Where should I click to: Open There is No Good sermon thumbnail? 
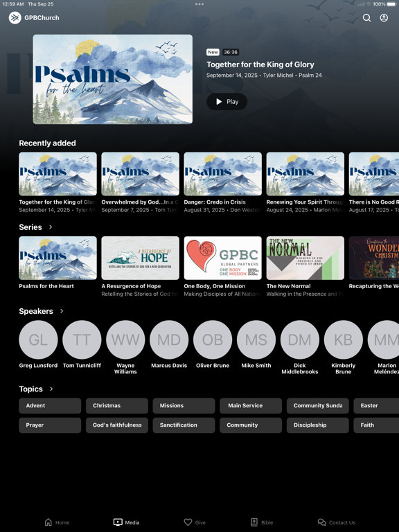point(374,174)
